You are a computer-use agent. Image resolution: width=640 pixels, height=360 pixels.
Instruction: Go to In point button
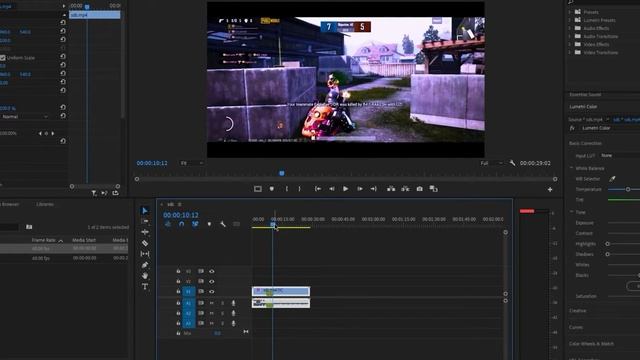click(x=318, y=189)
